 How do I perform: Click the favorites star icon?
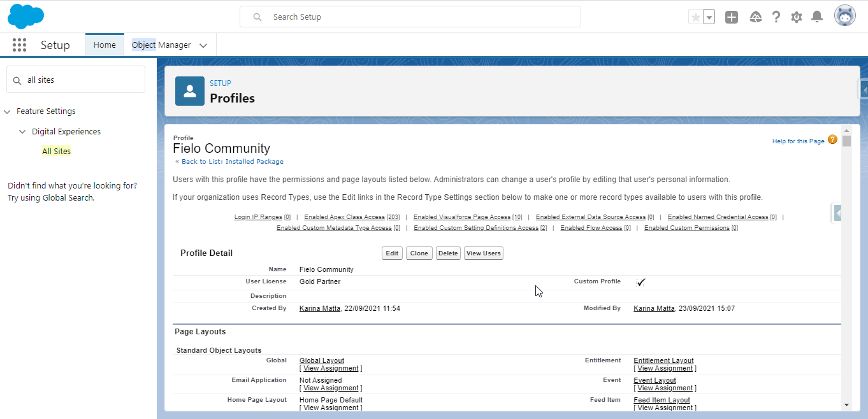tap(695, 17)
